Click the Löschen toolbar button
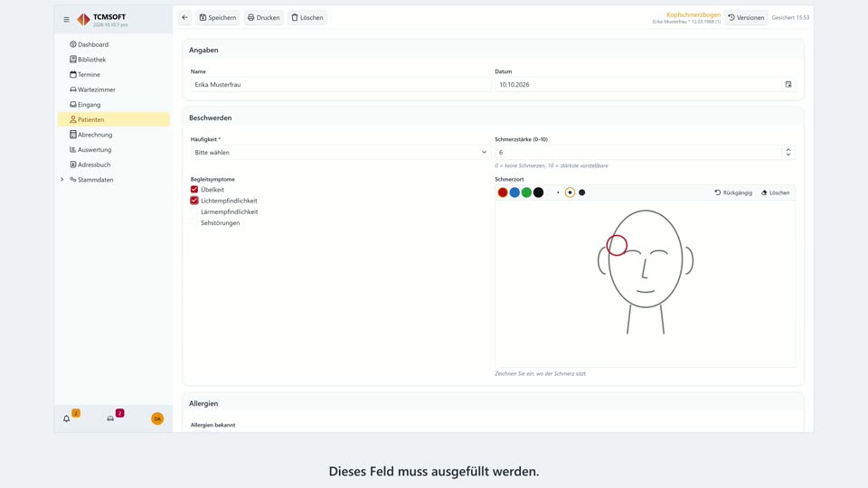 307,18
